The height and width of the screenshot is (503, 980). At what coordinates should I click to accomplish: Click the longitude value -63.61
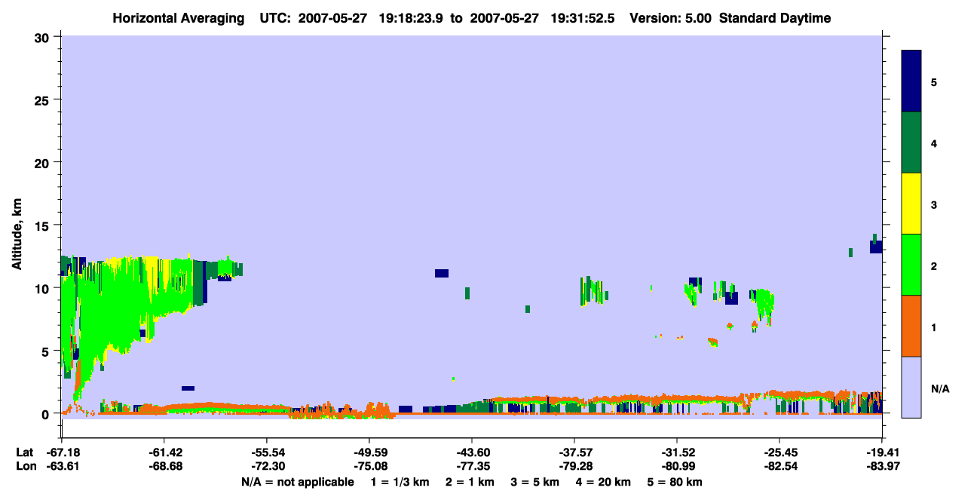coord(62,467)
